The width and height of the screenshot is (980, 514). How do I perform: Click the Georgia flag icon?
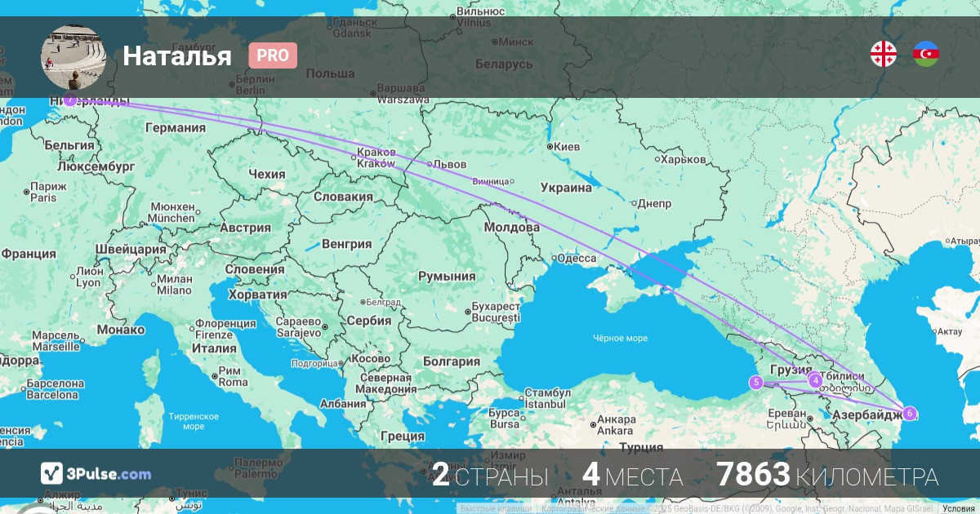884,55
